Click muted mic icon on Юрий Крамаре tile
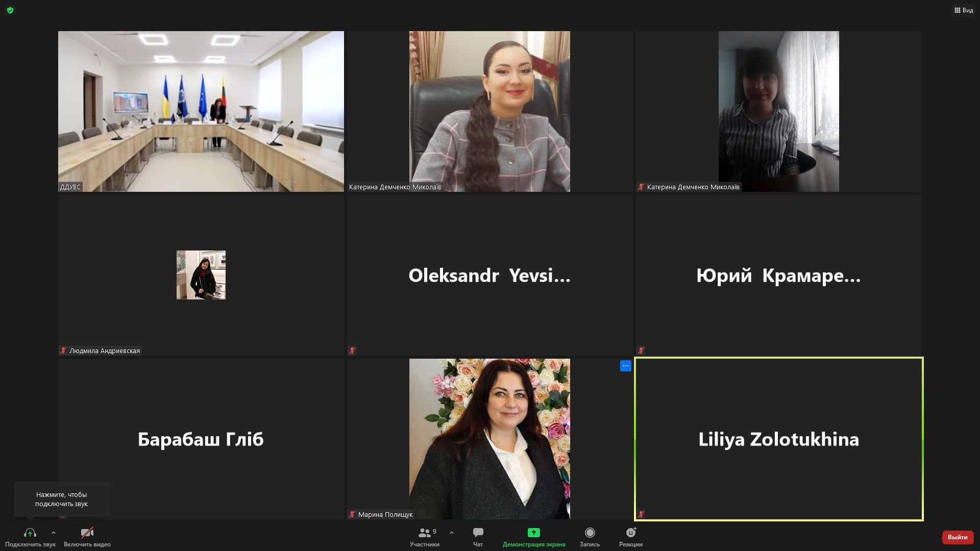The width and height of the screenshot is (980, 551). click(641, 351)
